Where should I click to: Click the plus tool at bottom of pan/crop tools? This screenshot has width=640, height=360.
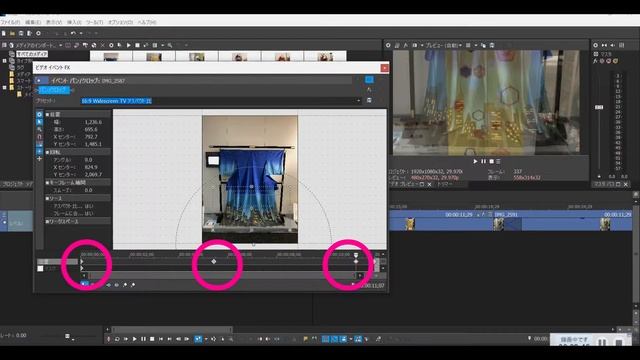pyautogui.click(x=40, y=158)
